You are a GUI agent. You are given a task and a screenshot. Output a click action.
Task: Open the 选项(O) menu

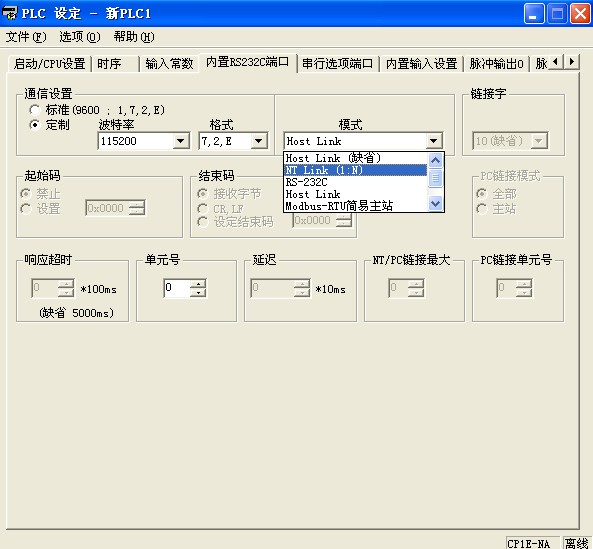80,37
